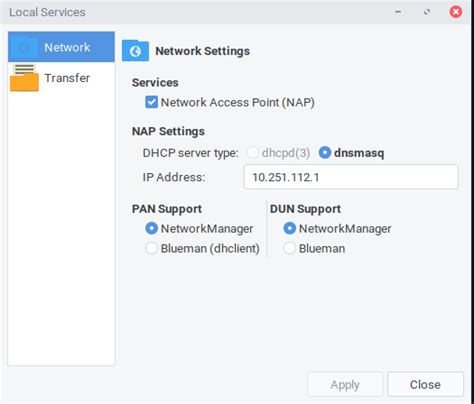
Task: Click the globe folder icon beside Network Settings
Action: pyautogui.click(x=135, y=51)
